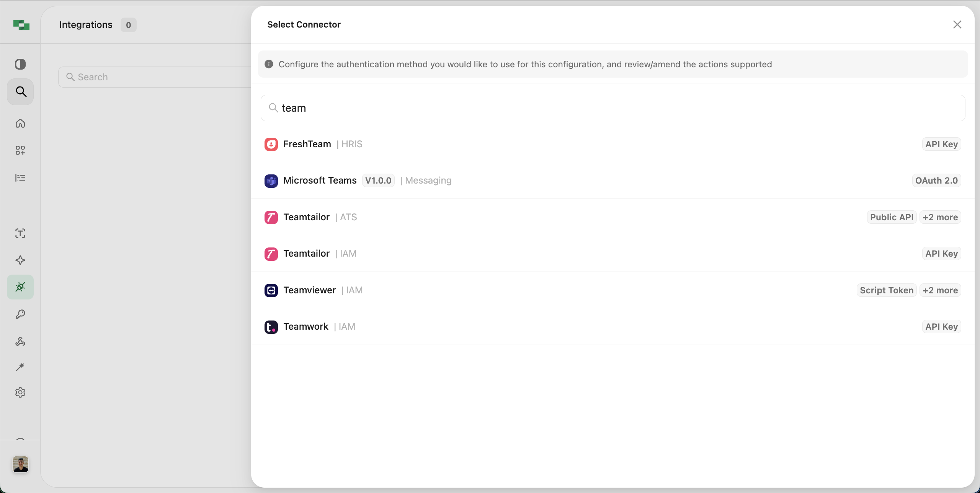Open the settings gear icon in sidebar
Image resolution: width=980 pixels, height=493 pixels.
click(x=20, y=392)
